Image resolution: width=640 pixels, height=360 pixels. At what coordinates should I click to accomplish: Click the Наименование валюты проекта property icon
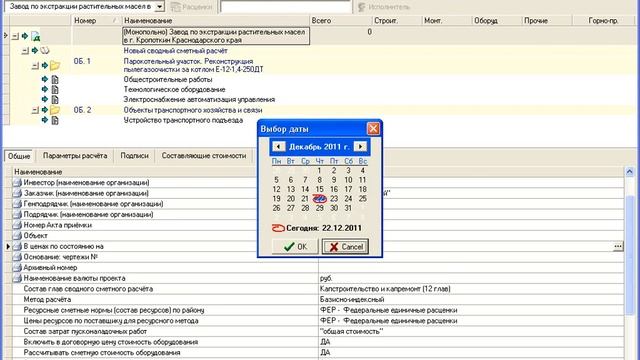click(x=17, y=278)
